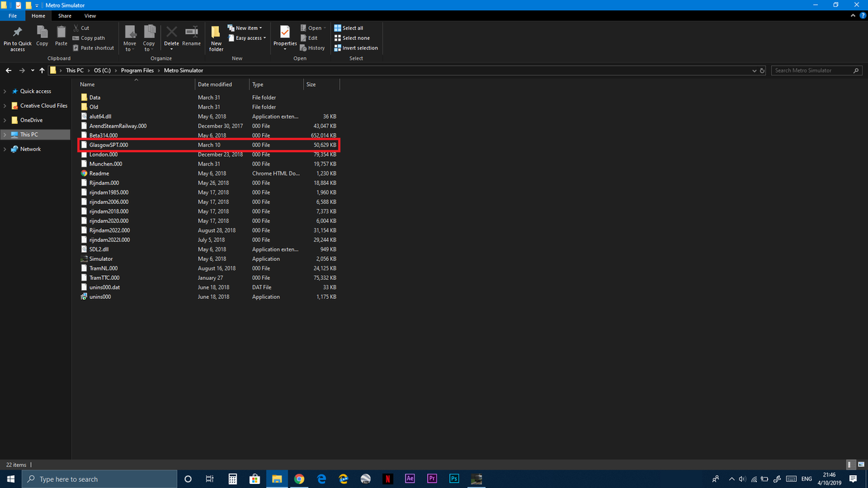The image size is (868, 488).
Task: Click the Edit command in Open group
Action: click(309, 38)
